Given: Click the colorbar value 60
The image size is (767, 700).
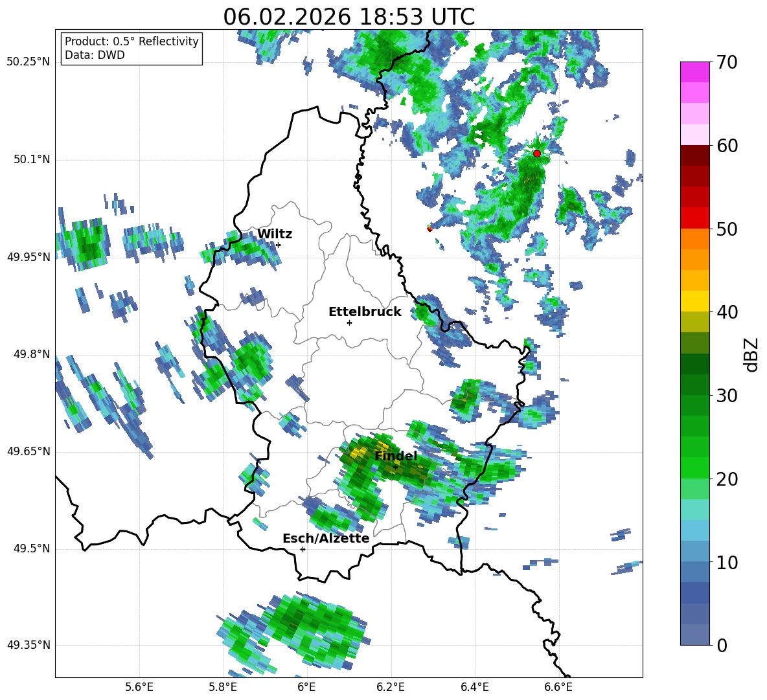Looking at the screenshot, I should click(727, 146).
